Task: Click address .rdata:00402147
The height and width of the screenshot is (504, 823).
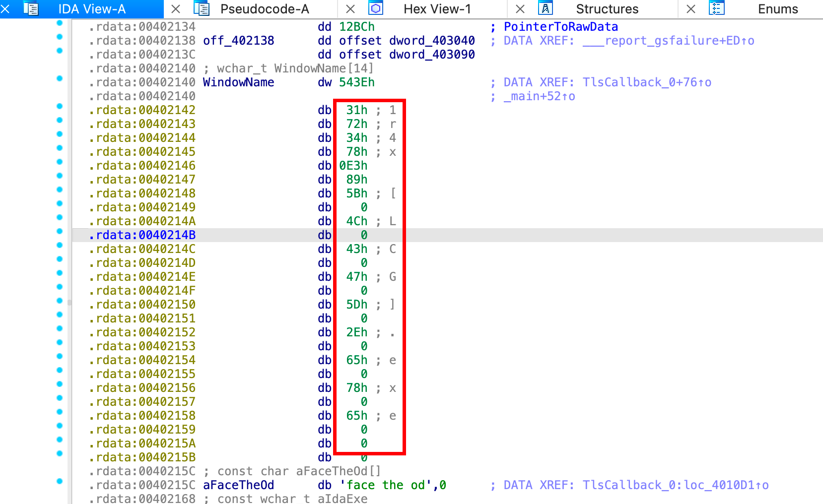Action: point(142,180)
